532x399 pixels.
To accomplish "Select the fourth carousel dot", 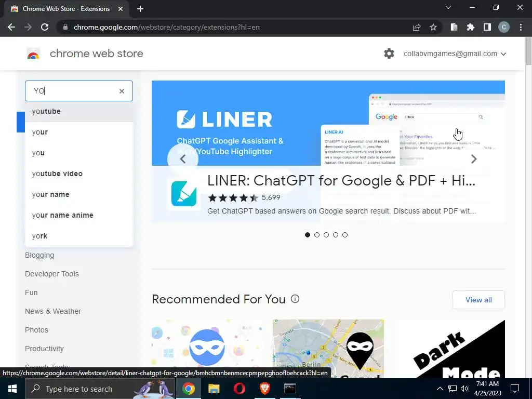I will tap(336, 235).
